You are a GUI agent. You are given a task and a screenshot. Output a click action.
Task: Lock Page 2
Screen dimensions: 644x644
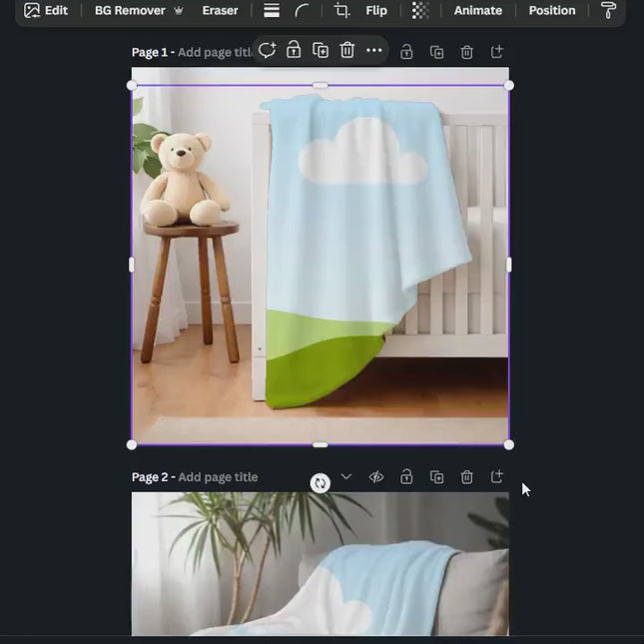pyautogui.click(x=406, y=477)
